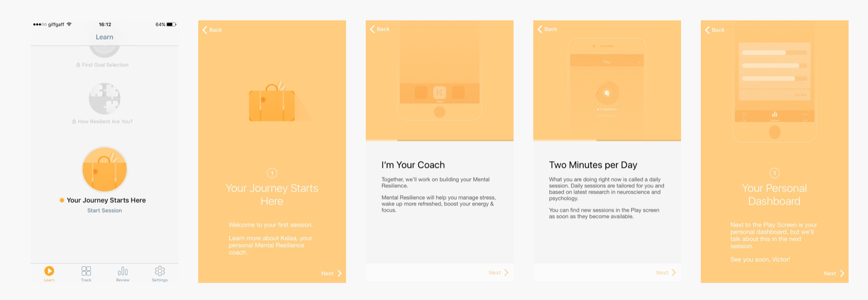Tap Next on the Two Minutes per Day screen
Screen dimensions: 868x300
(666, 272)
